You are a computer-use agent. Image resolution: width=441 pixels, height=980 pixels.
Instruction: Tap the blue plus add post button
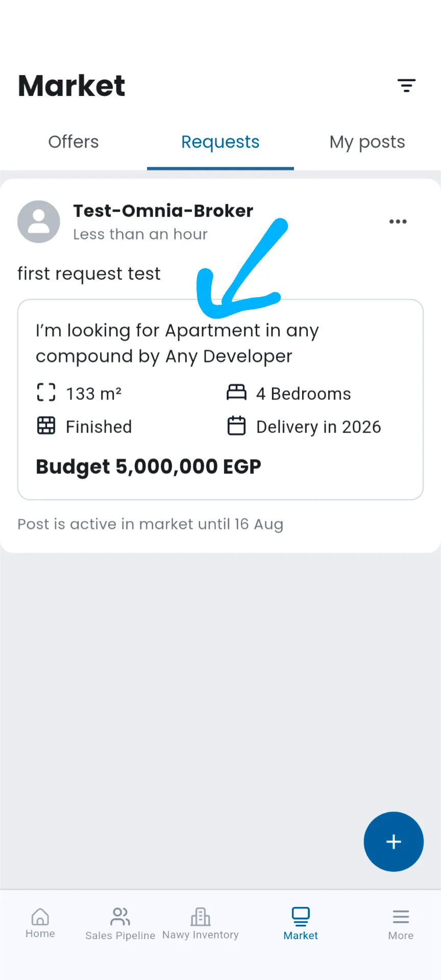[x=394, y=842]
